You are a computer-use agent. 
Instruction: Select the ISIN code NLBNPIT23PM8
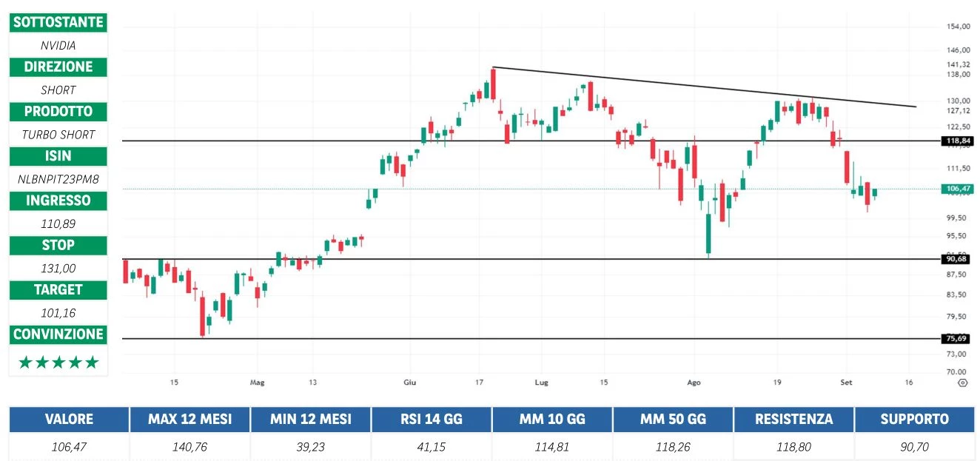point(58,178)
